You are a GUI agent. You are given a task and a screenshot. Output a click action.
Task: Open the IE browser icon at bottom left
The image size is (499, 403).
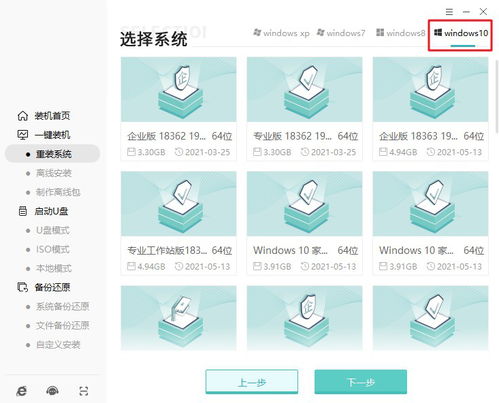coord(22,391)
